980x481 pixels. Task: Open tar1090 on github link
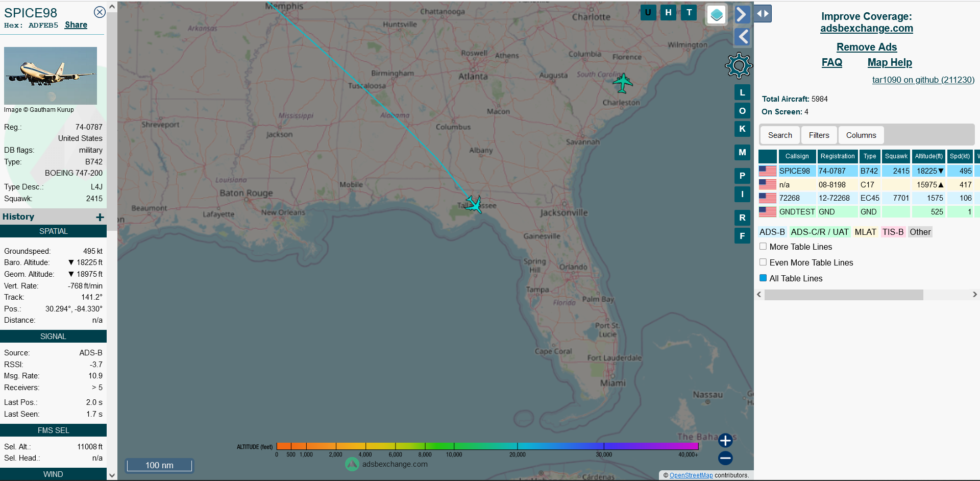pos(923,80)
